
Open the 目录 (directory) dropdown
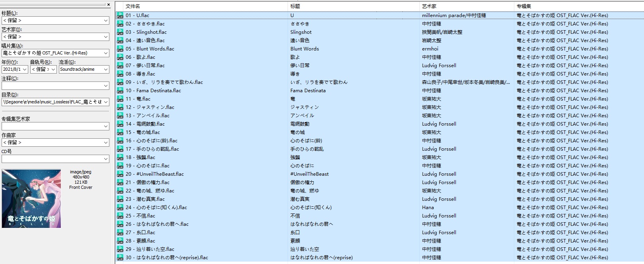pos(106,102)
